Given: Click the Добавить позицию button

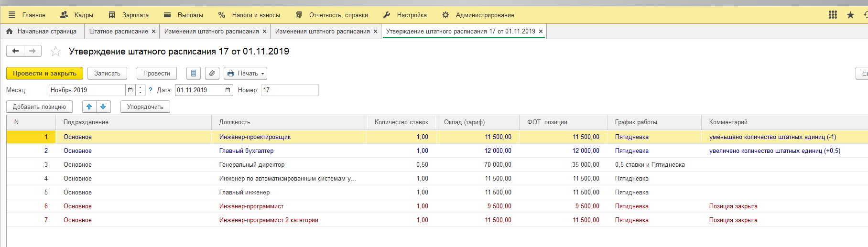Looking at the screenshot, I should point(39,107).
